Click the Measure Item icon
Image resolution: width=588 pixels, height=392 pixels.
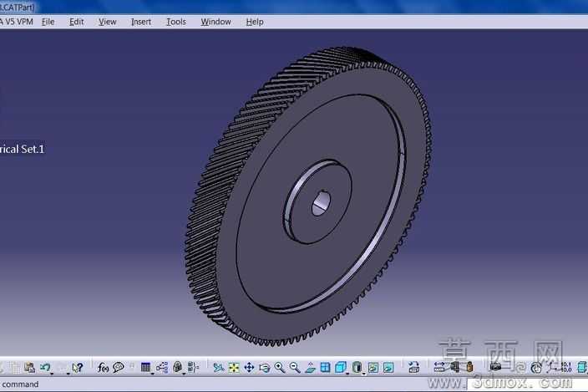coord(455,367)
